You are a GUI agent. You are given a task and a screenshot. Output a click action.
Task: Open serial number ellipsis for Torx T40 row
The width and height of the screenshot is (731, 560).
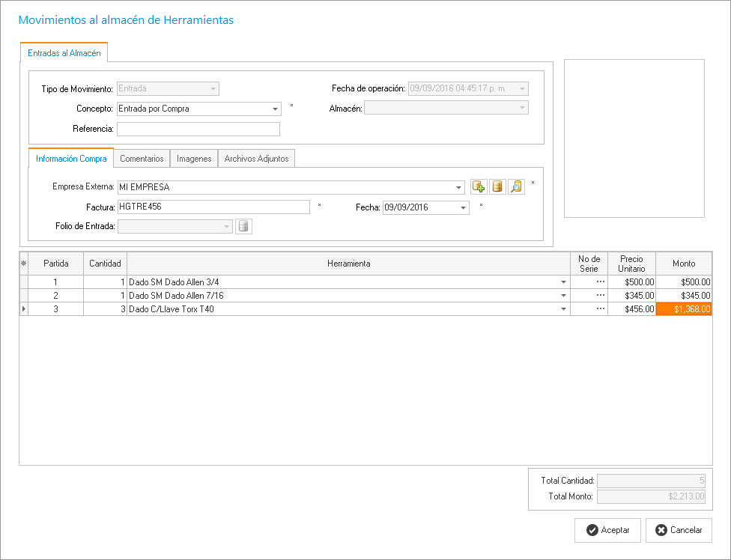(600, 309)
